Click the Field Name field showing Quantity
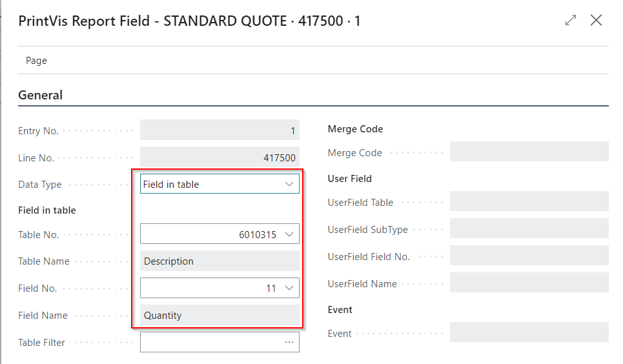Viewport: 623px width, 364px height. click(220, 316)
